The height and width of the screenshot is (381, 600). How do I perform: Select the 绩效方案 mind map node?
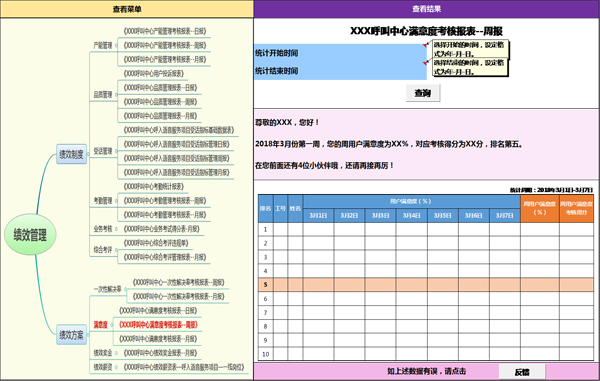click(x=72, y=335)
